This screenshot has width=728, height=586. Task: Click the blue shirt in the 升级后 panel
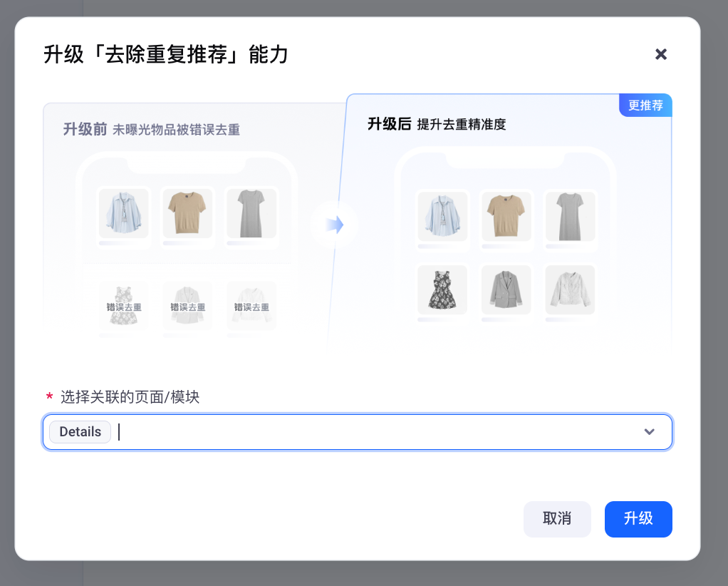(442, 216)
